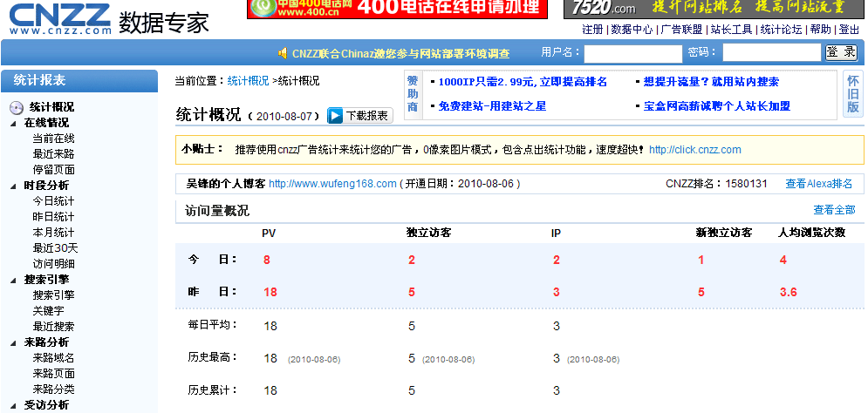
Task: Click the 统计概况 breadcrumb link
Action: pos(248,81)
